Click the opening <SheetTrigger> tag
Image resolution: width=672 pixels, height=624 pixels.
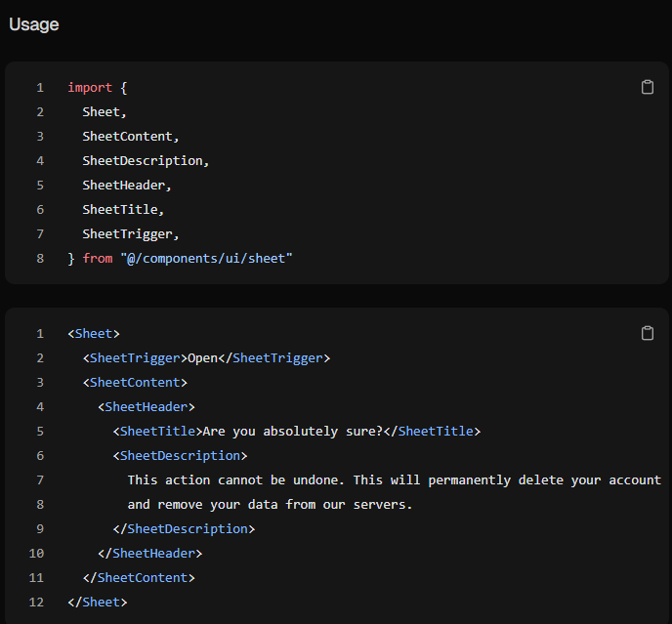click(135, 357)
